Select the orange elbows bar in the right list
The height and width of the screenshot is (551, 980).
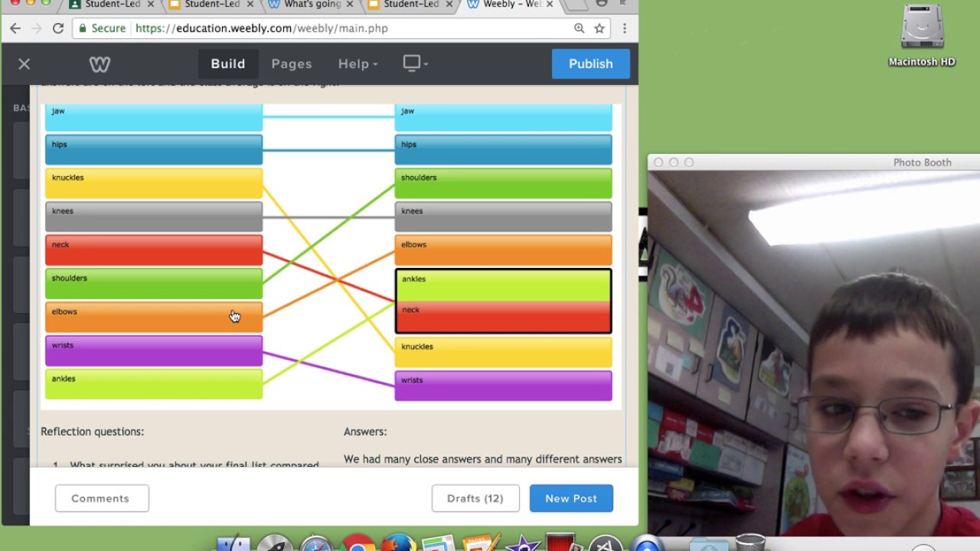tap(504, 250)
